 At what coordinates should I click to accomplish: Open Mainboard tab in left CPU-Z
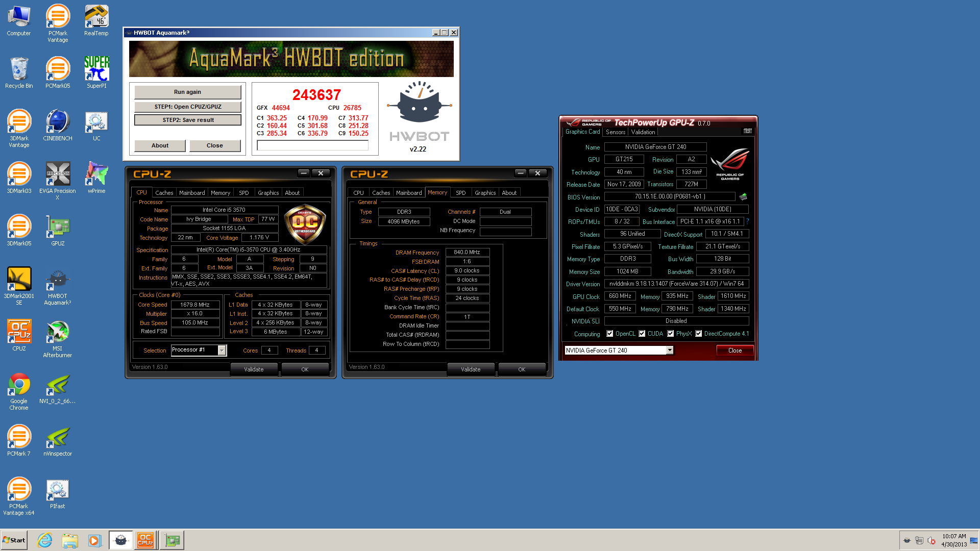tap(192, 193)
